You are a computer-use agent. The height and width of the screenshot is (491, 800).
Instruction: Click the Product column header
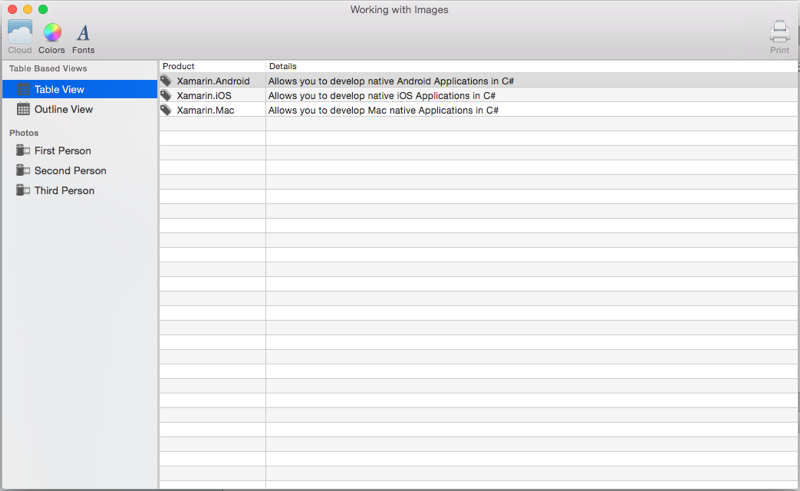pos(179,66)
